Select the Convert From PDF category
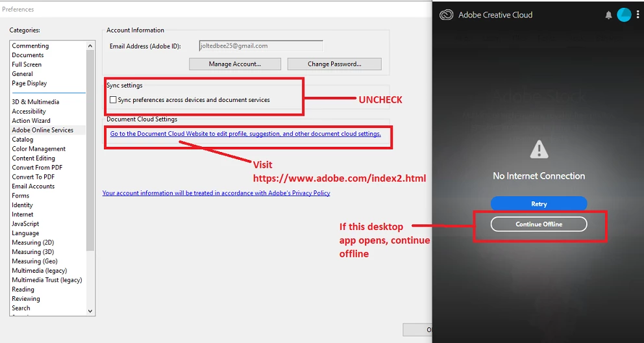This screenshot has width=644, height=343. click(37, 168)
